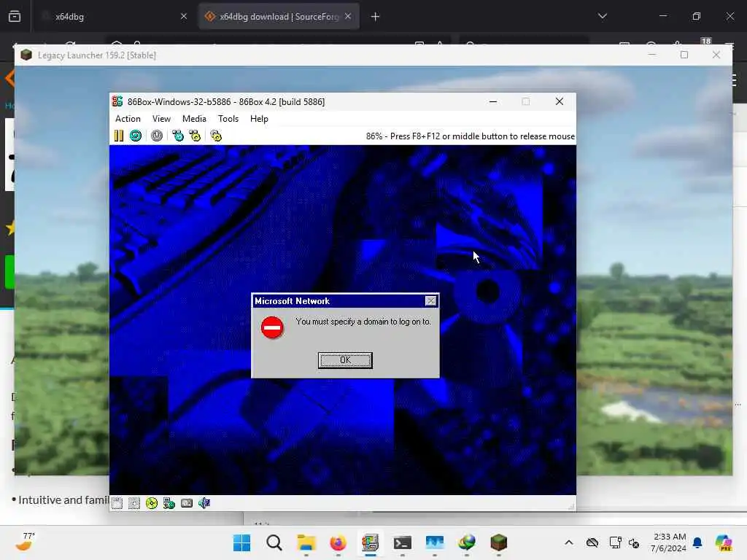Open File Explorer from taskbar
Image resolution: width=747 pixels, height=560 pixels.
tap(306, 542)
